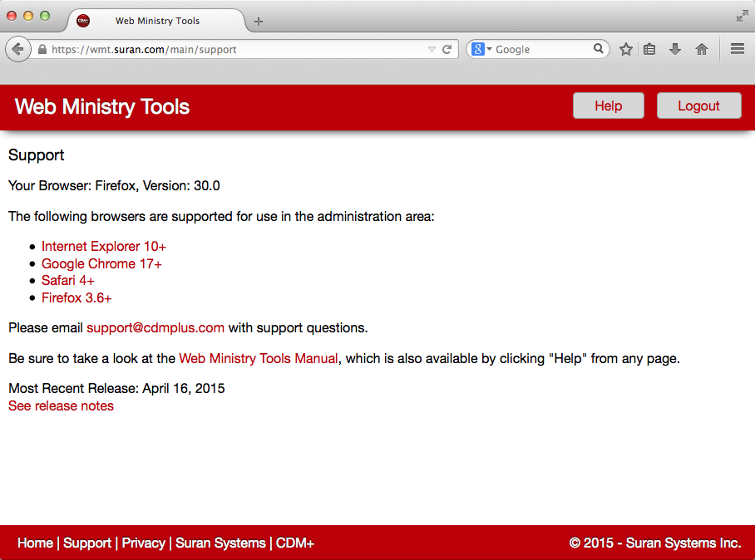Open the bookmarks list icon
Viewport: 755px width, 560px height.
pyautogui.click(x=650, y=50)
